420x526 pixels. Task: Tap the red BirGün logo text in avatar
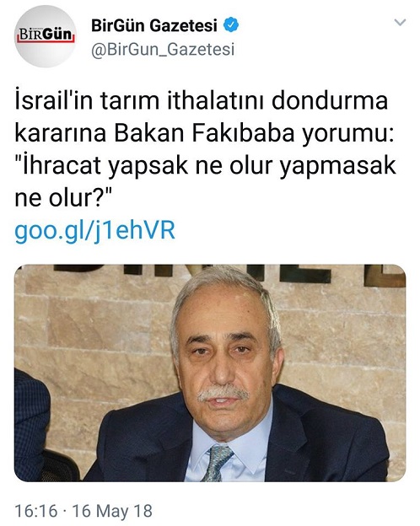pyautogui.click(x=46, y=35)
